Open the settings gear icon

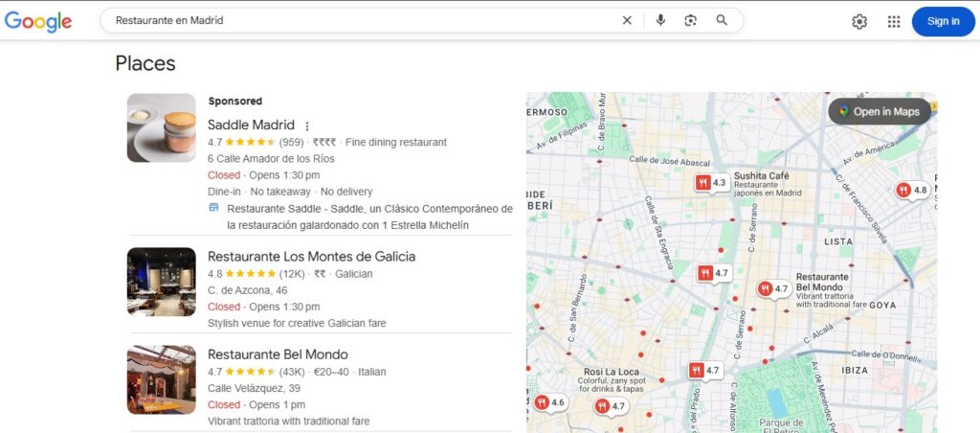tap(859, 21)
